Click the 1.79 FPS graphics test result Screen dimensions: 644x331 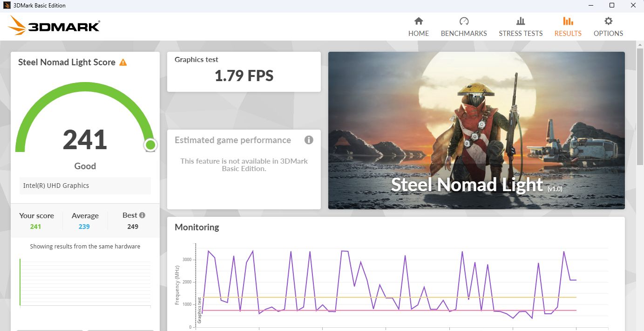click(x=244, y=76)
